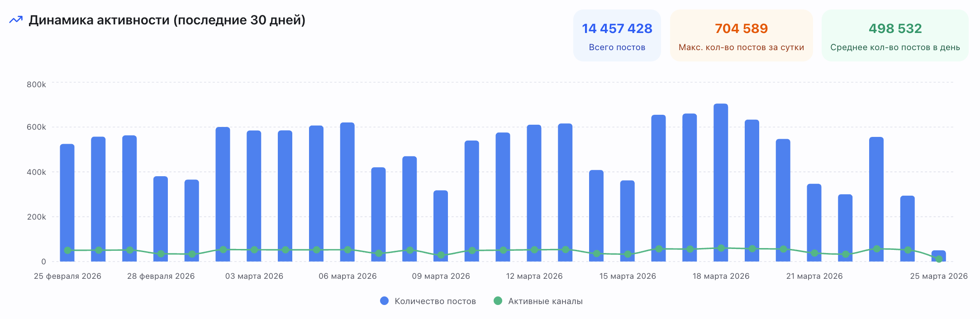Image resolution: width=980 pixels, height=319 pixels.
Task: Click the chart title Динамика активности
Action: point(167,20)
